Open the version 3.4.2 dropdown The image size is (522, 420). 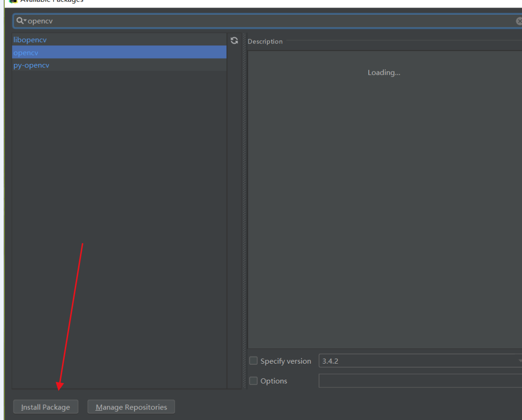click(420, 361)
